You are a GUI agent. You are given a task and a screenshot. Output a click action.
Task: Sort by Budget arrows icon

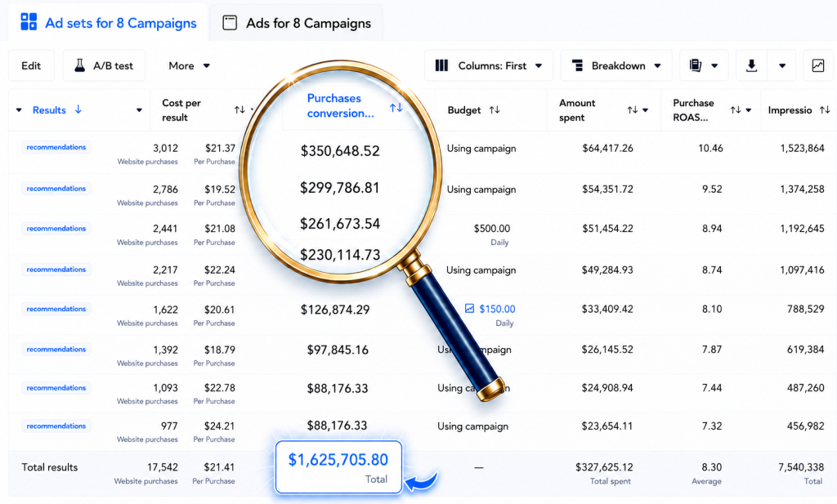tap(495, 109)
